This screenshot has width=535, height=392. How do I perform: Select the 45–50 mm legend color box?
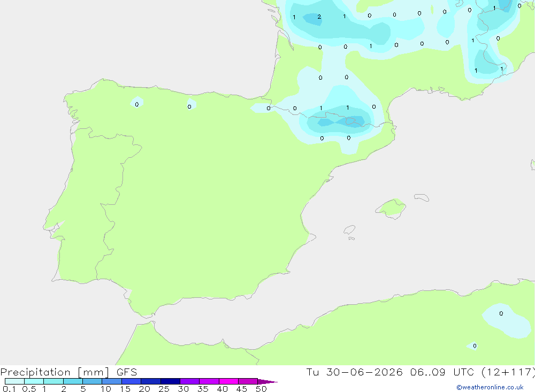coord(248,381)
